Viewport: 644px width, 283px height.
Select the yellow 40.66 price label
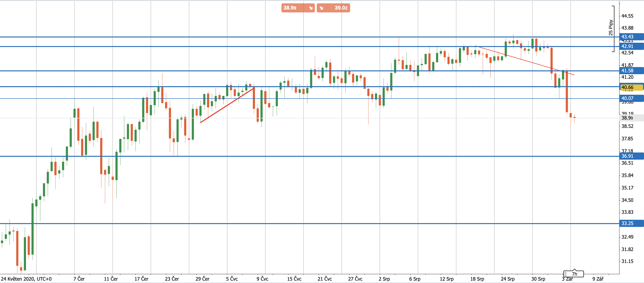pos(631,87)
